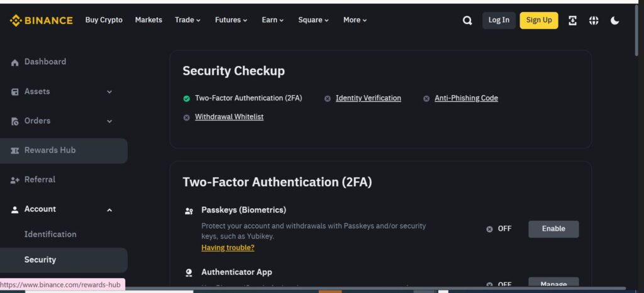Image resolution: width=644 pixels, height=293 pixels.
Task: Click the Referral person-plus icon
Action: [15, 180]
